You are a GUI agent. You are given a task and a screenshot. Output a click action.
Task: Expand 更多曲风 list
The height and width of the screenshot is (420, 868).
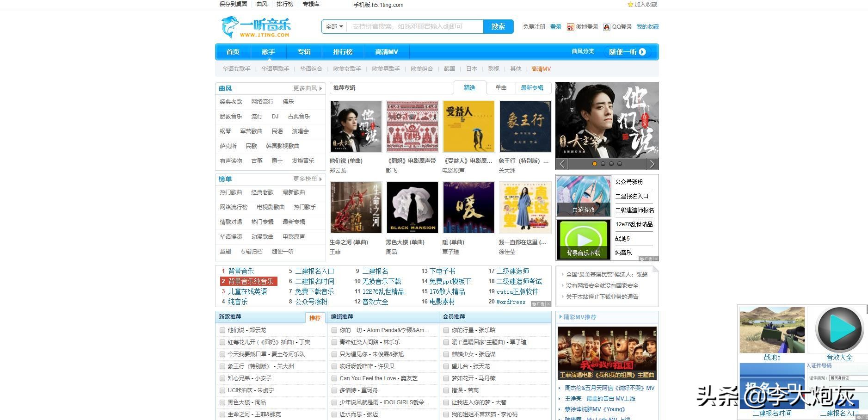(305, 88)
